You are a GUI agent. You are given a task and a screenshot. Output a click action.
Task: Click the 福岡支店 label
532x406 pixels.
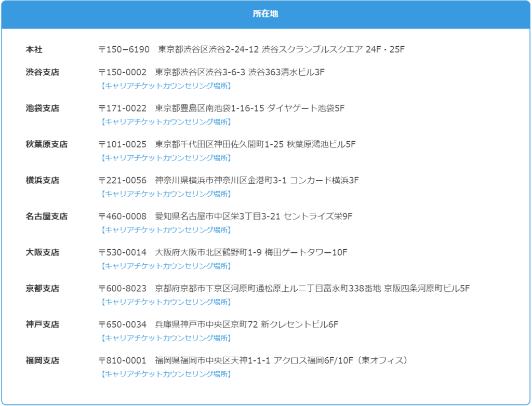(x=43, y=360)
